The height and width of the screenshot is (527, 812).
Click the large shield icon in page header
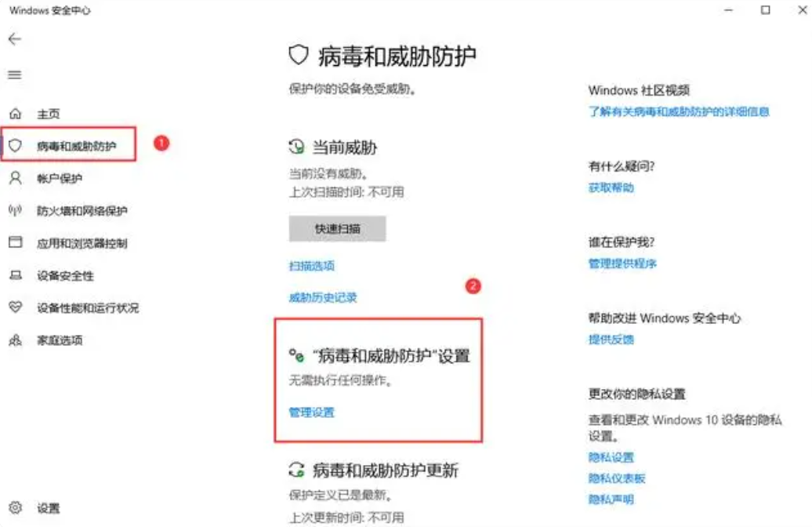tap(299, 55)
